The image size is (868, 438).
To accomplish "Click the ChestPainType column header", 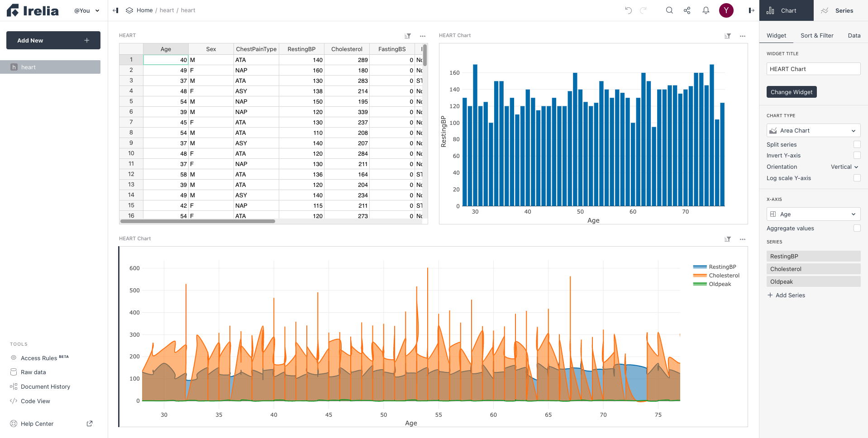I will 256,49.
